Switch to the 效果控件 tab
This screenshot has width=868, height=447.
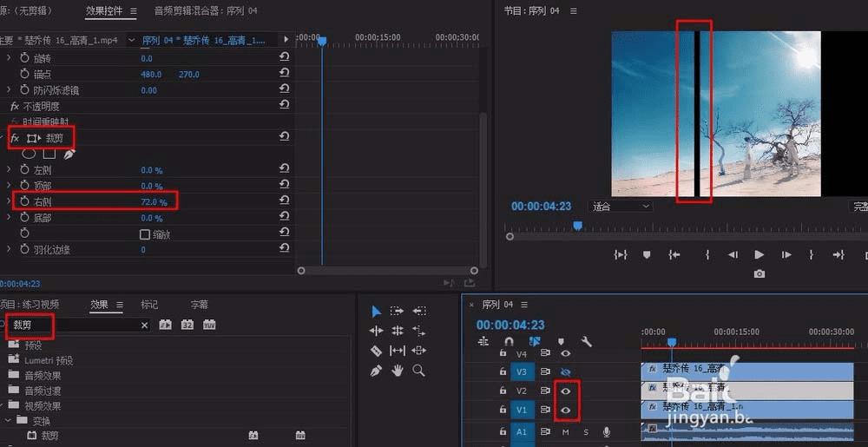click(x=104, y=10)
